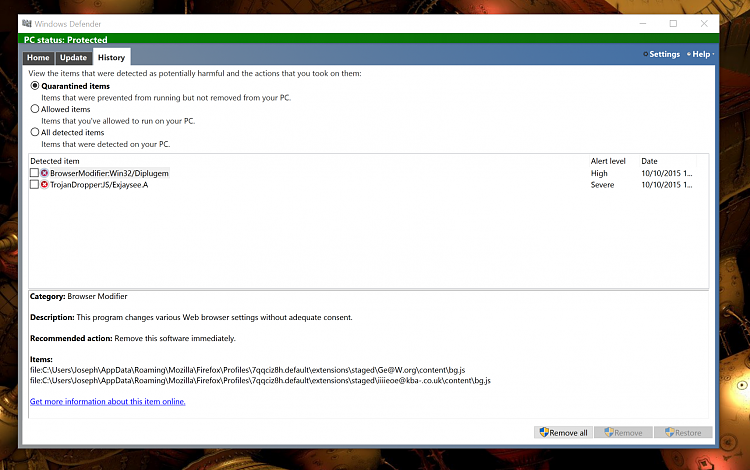Close the Windows Defender window
Screen dimensions: 750x470
pos(704,23)
